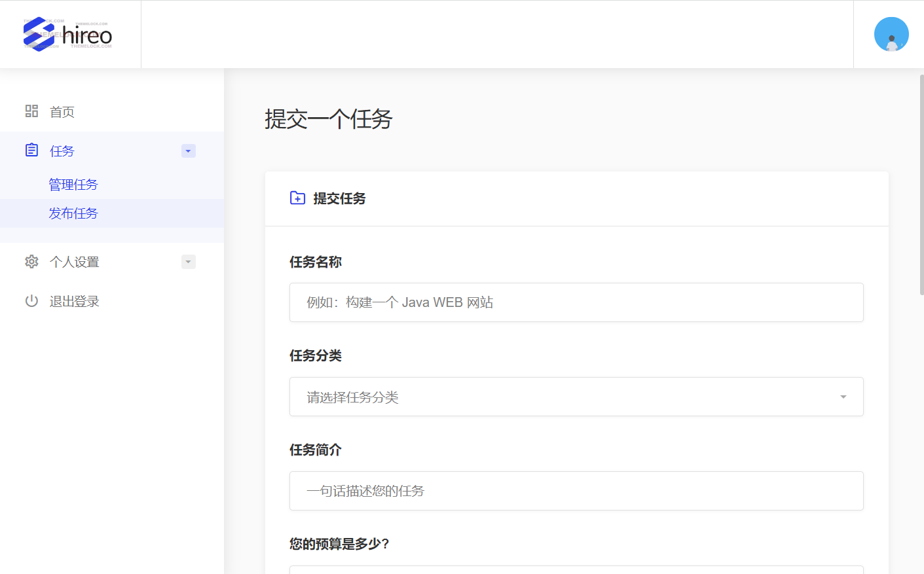Open the user avatar menu
Viewport: 924px width, 574px height.
pyautogui.click(x=891, y=34)
